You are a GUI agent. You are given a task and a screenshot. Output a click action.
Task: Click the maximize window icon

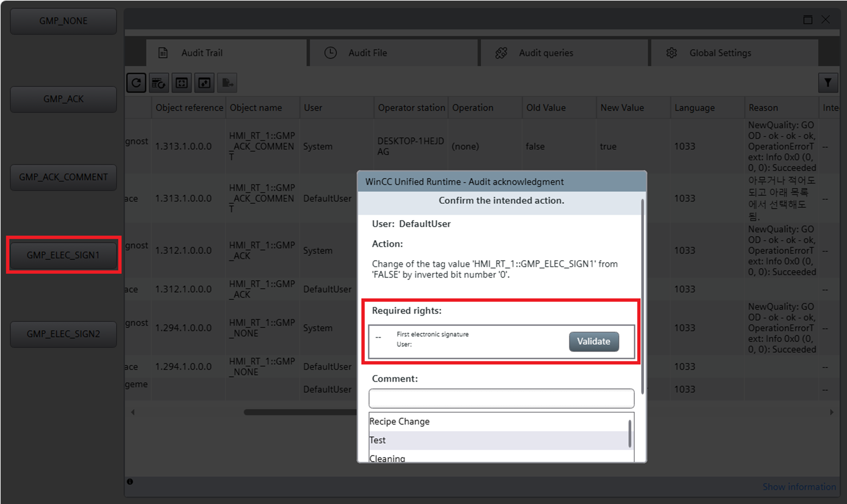tap(808, 20)
